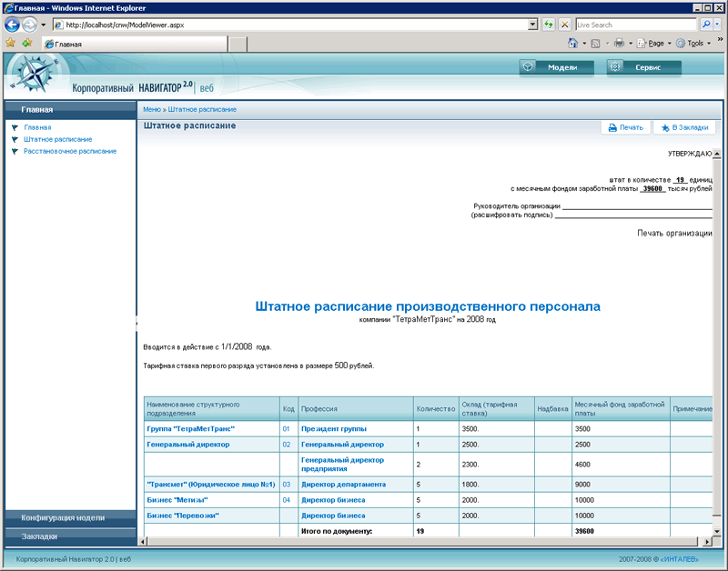Image resolution: width=728 pixels, height=571 pixels.
Task: Click the bullet icon beside Расстановочное расписание
Action: point(15,151)
